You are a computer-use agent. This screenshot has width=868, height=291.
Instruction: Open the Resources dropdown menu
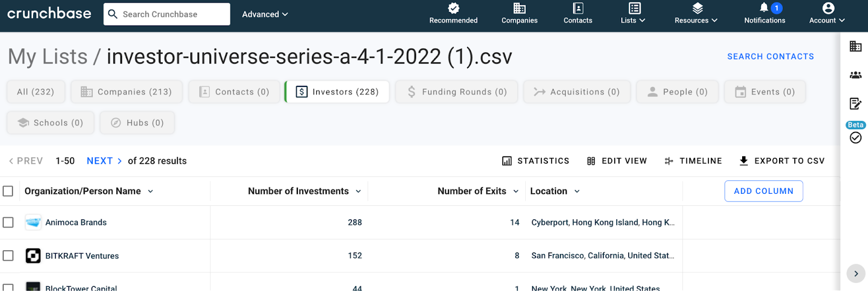click(696, 14)
